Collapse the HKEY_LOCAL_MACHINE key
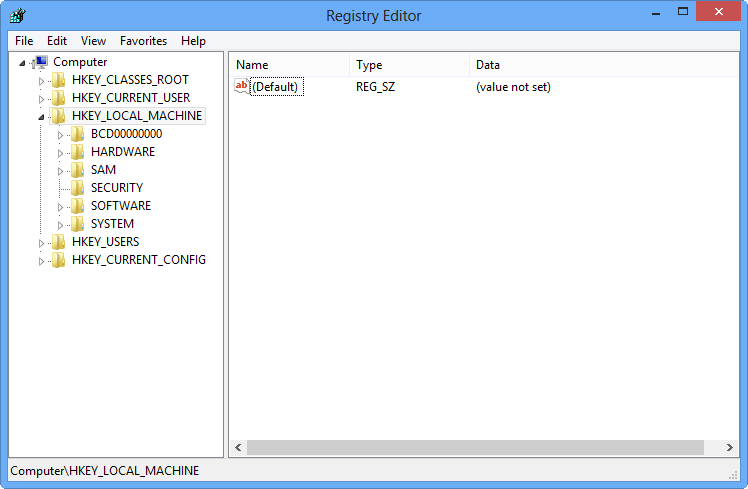Image resolution: width=748 pixels, height=489 pixels. [41, 117]
